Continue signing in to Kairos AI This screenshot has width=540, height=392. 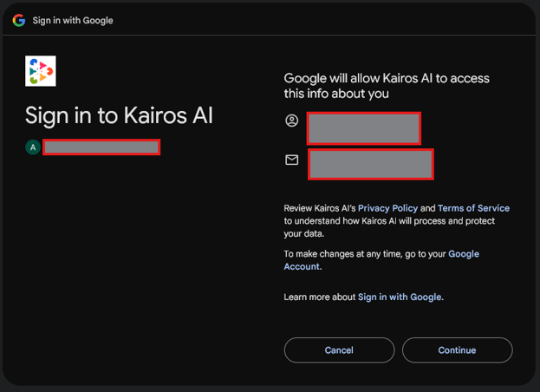click(x=458, y=350)
